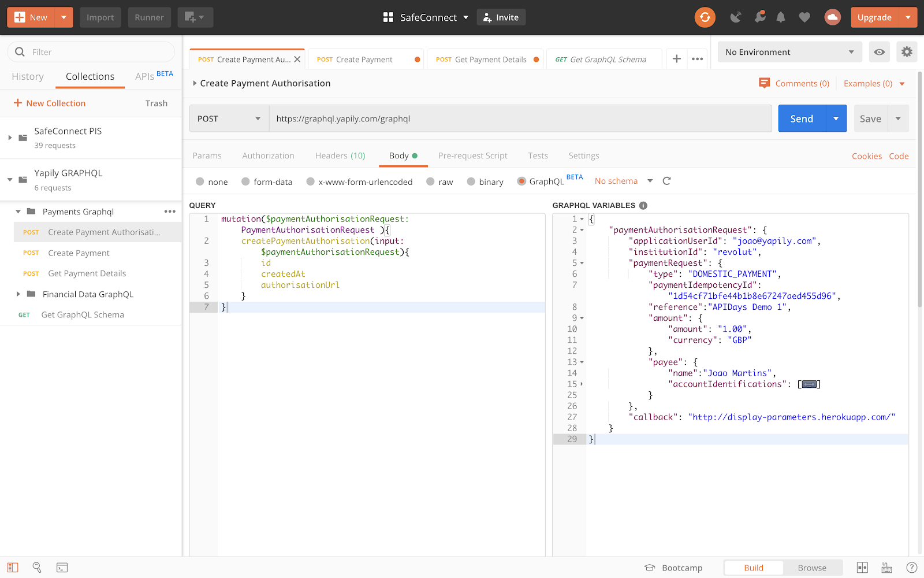
Task: Open the POST method dropdown
Action: click(229, 118)
